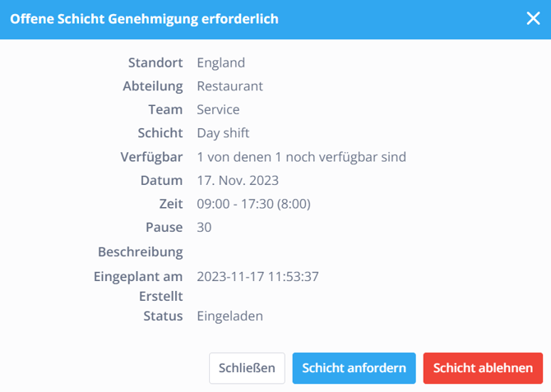
Task: Select the Day shift text
Action: [223, 133]
